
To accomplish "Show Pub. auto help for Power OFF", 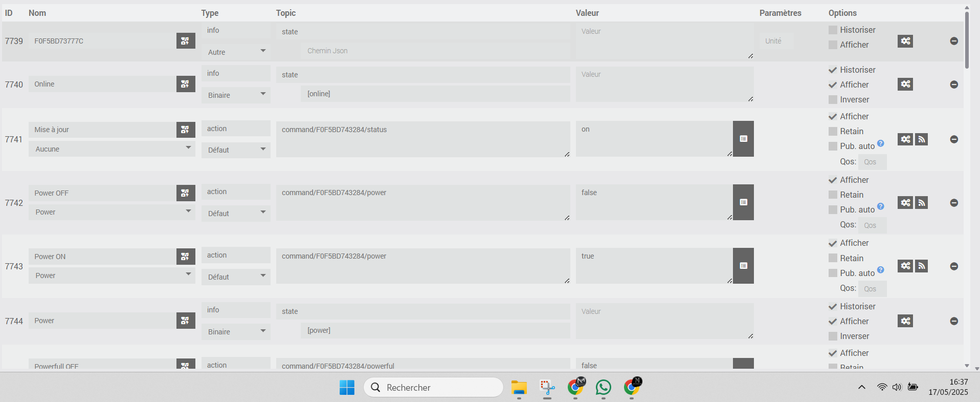I will click(881, 206).
